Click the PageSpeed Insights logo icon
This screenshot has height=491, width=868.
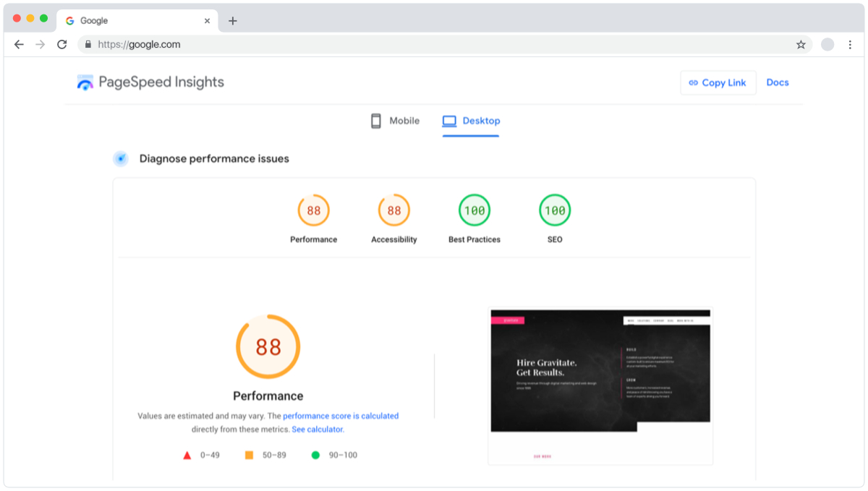85,82
